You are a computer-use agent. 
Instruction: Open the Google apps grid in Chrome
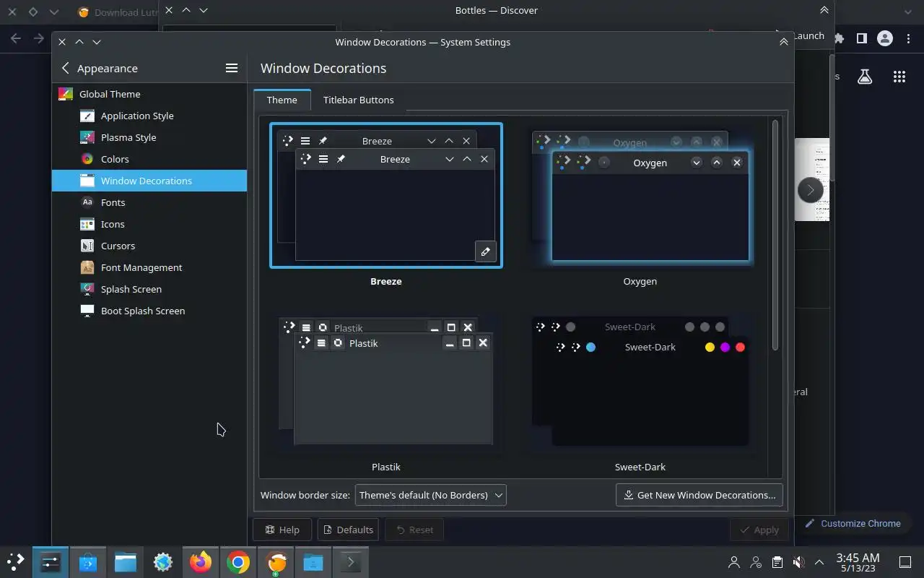pyautogui.click(x=899, y=77)
